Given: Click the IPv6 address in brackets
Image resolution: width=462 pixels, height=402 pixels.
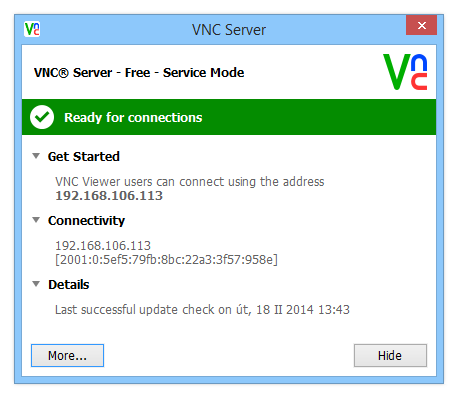Looking at the screenshot, I should pyautogui.click(x=166, y=259).
